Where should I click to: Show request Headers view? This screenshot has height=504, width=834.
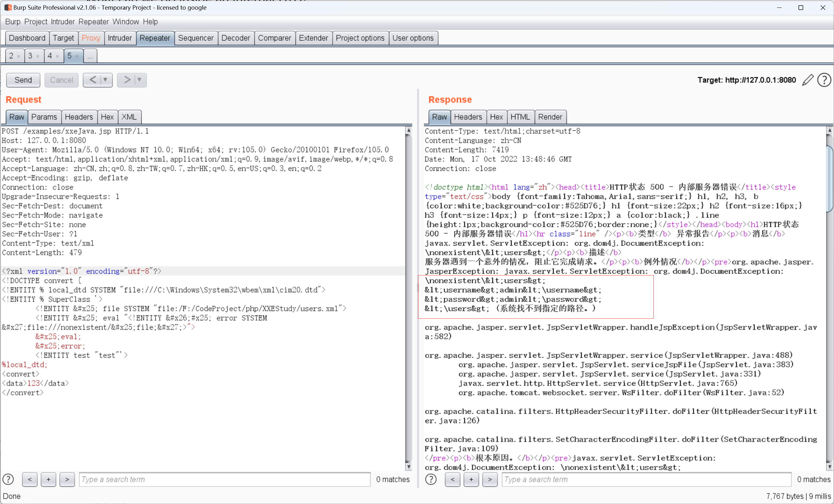[x=79, y=117]
